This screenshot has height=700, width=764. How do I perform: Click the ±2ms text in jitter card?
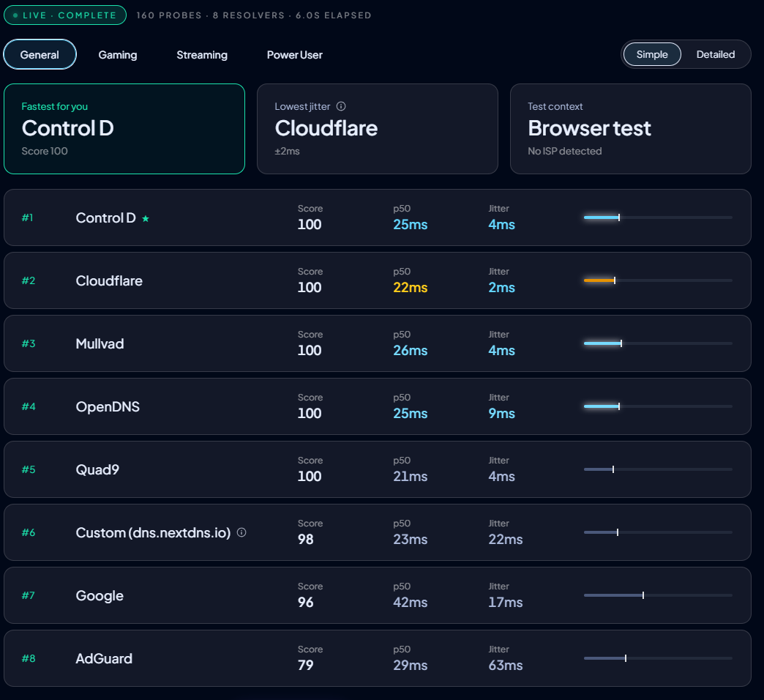pyautogui.click(x=287, y=151)
